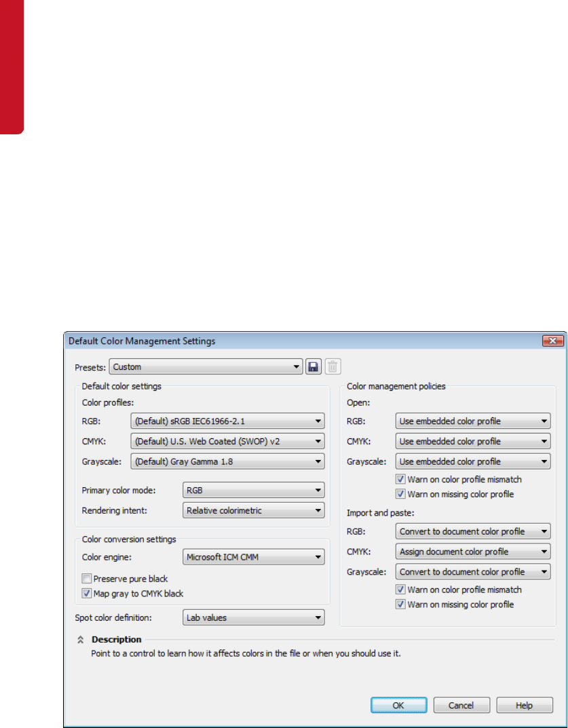Image resolution: width=568 pixels, height=728 pixels.
Task: Open the Presets dropdown
Action: (x=206, y=367)
